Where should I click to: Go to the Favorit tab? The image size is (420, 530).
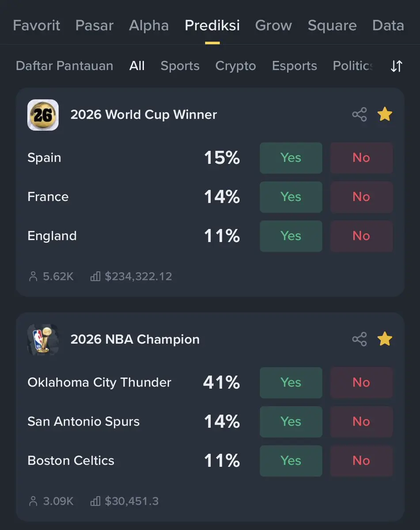(x=37, y=26)
